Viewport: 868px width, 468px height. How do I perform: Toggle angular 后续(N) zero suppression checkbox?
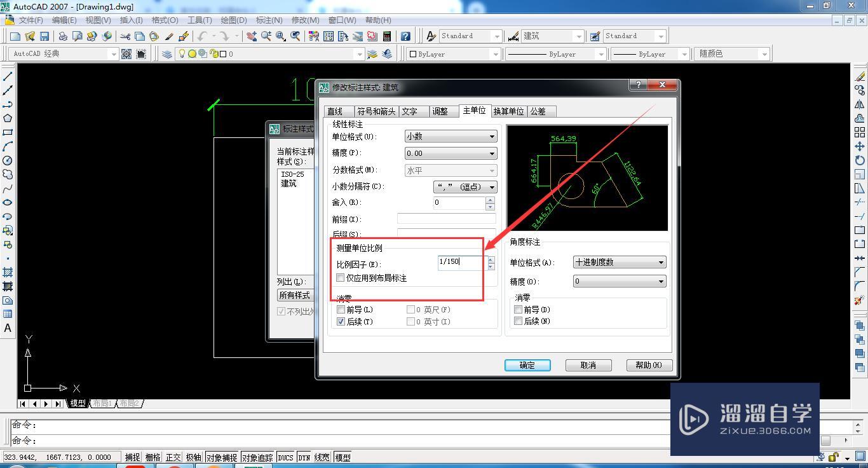click(x=519, y=321)
